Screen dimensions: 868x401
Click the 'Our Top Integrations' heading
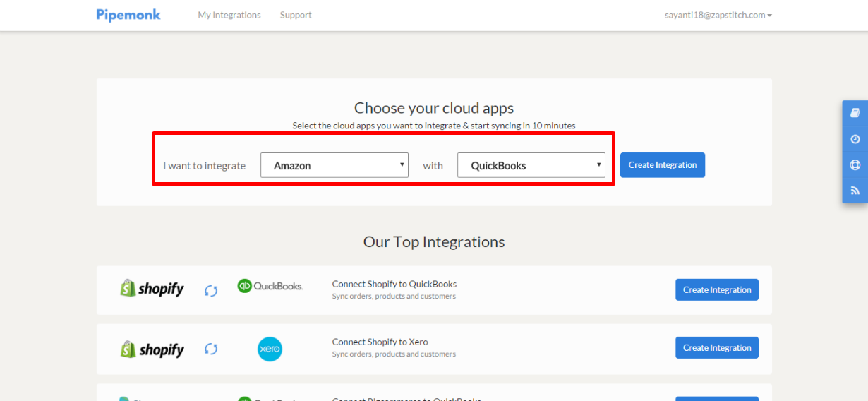[x=434, y=242]
